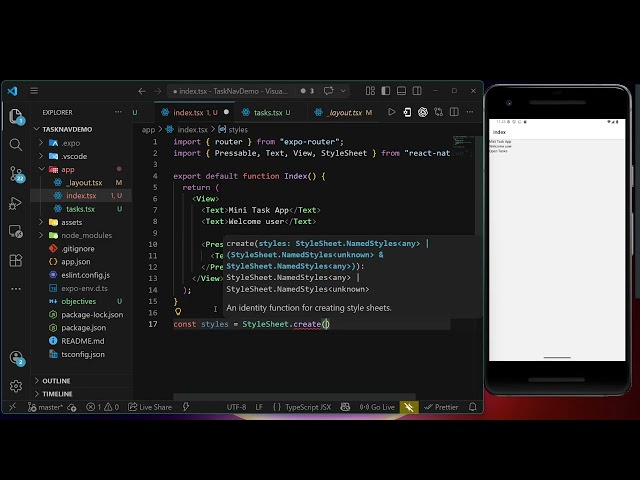Open Remote Explorer view icon
This screenshot has width=640, height=480.
point(16,231)
